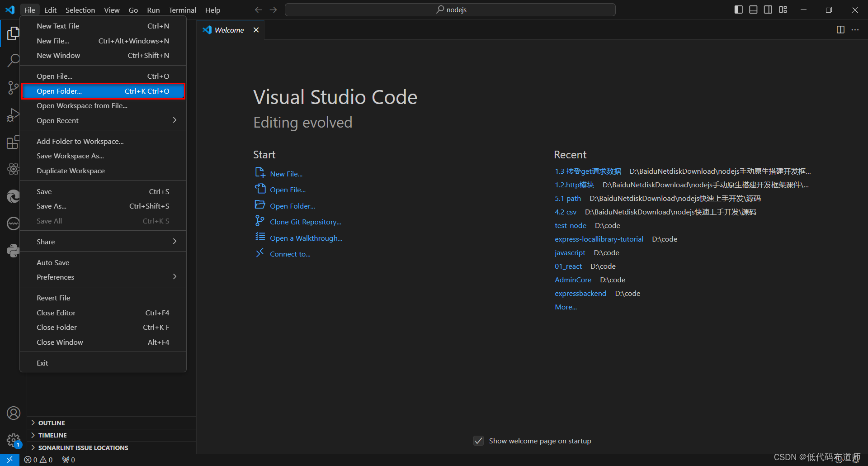Screen dimensions: 868x466
Task: Click New File... link under Start
Action: pyautogui.click(x=286, y=174)
